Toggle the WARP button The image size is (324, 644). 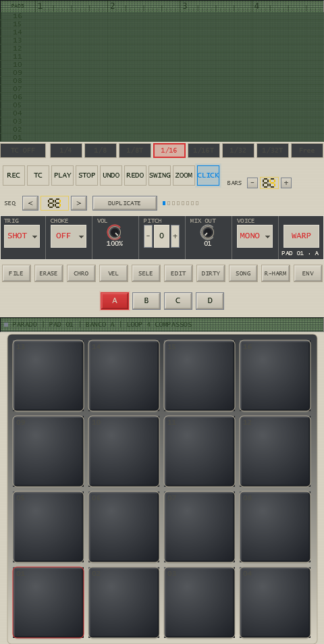tap(301, 236)
